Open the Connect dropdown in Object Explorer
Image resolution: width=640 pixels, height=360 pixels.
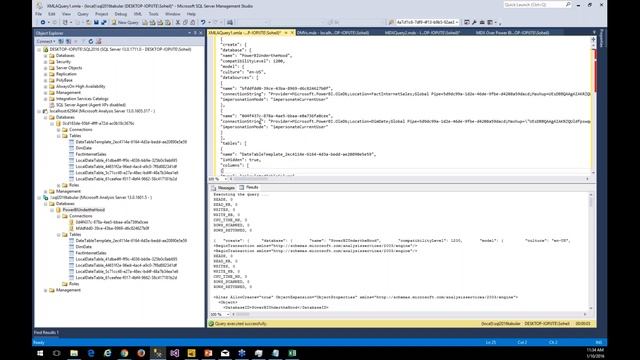[45, 41]
